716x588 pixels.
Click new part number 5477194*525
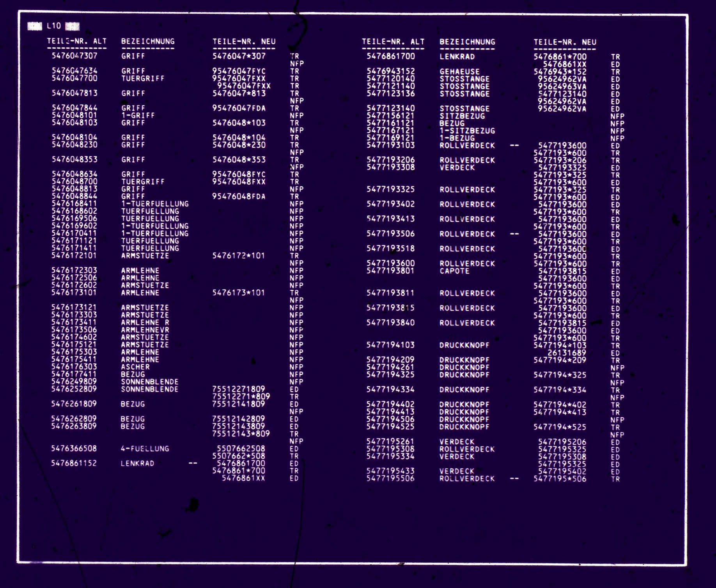560,427
